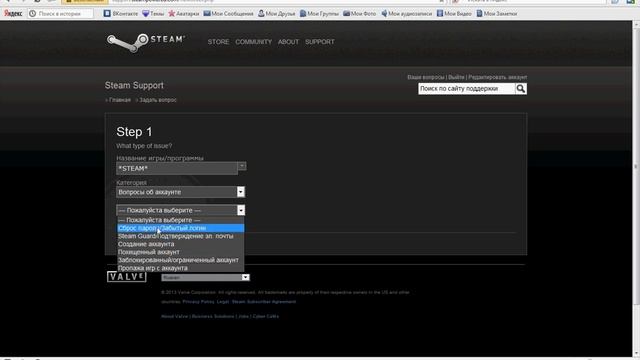The height and width of the screenshot is (360, 640).
Task: Open the Мои аудиозаписи bookmark
Action: click(x=406, y=13)
